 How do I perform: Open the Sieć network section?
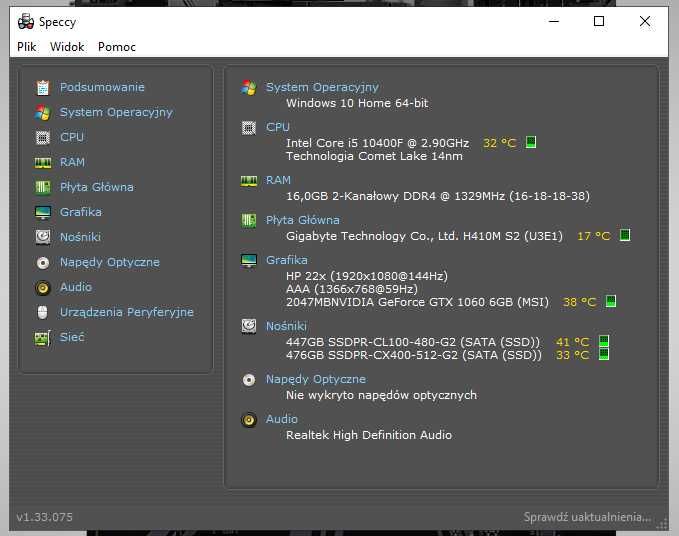click(x=72, y=337)
